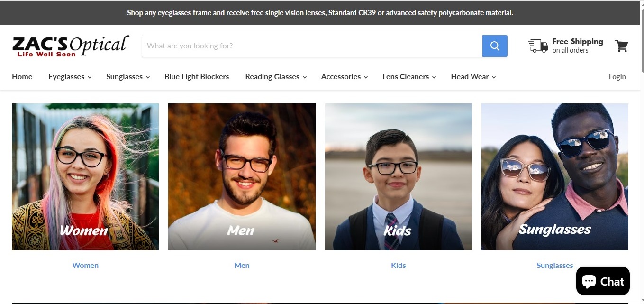Click the page vertical scrollbar
This screenshot has width=644, height=304.
pos(642,152)
